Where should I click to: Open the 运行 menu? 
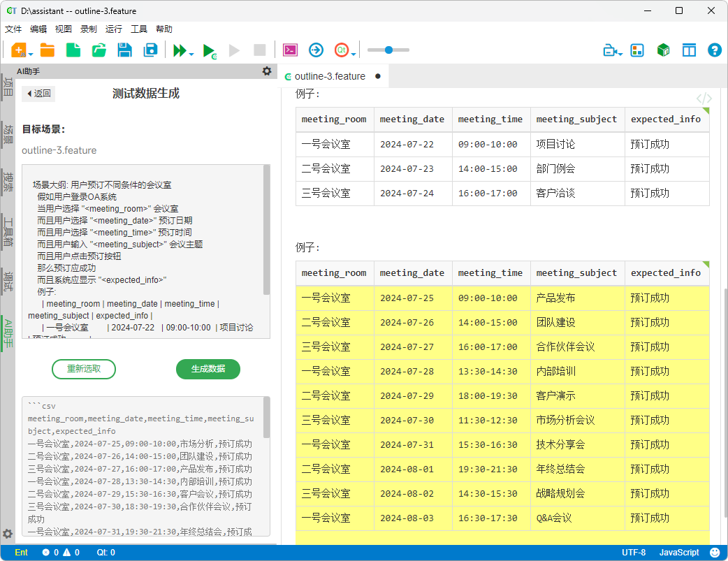[114, 29]
